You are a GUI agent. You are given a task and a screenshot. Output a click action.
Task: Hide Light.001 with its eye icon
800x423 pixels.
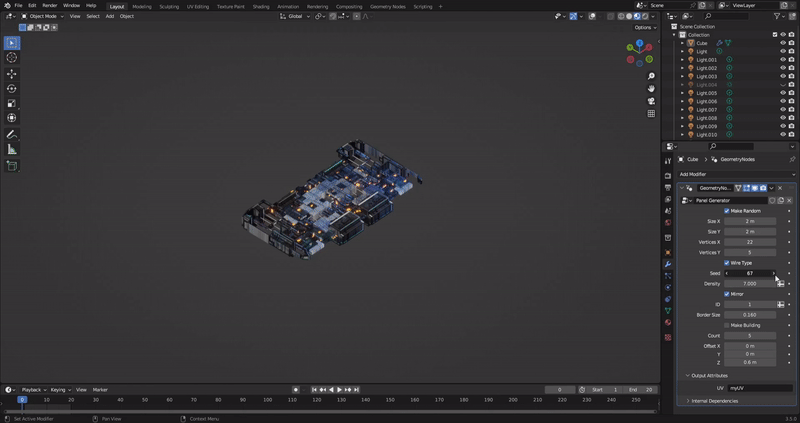783,60
